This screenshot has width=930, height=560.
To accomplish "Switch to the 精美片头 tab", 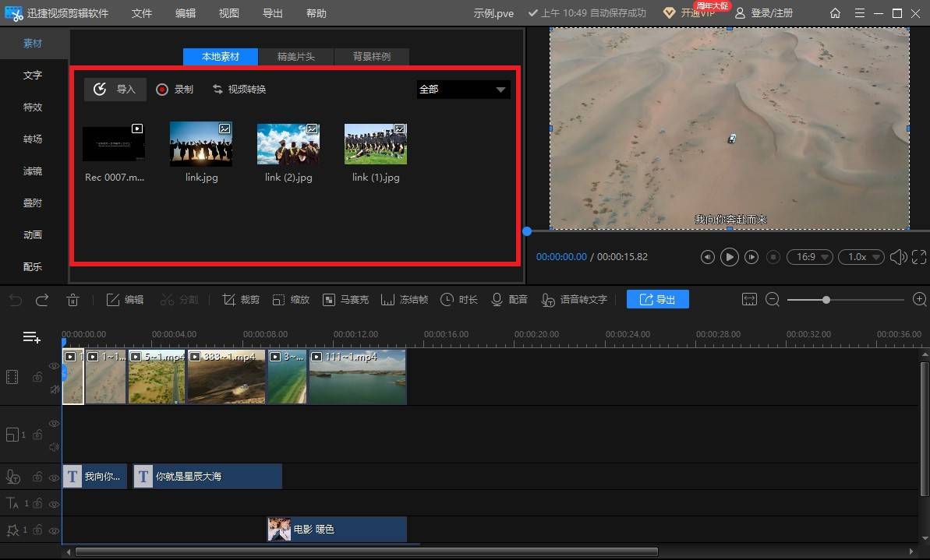I will tap(296, 57).
